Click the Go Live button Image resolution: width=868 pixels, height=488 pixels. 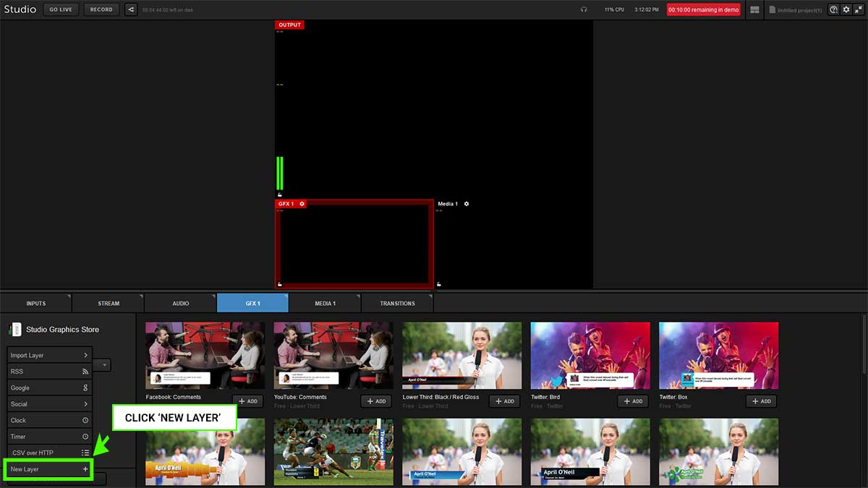[61, 9]
